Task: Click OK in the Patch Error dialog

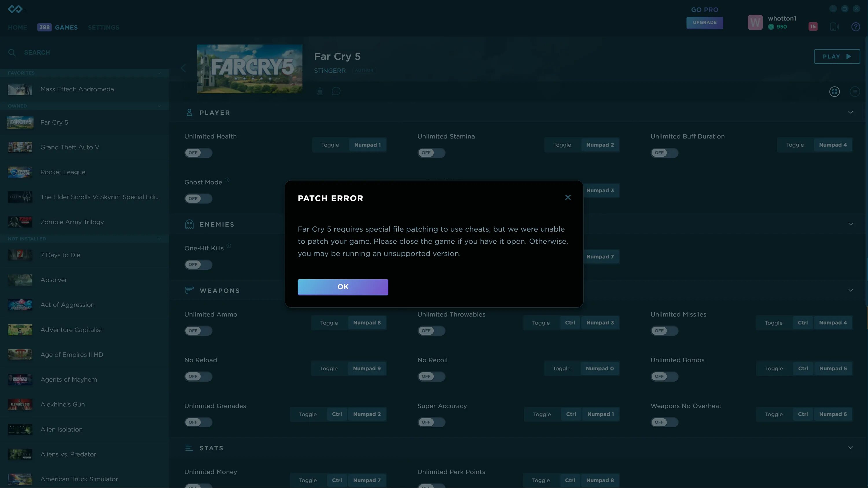Action: pos(343,287)
